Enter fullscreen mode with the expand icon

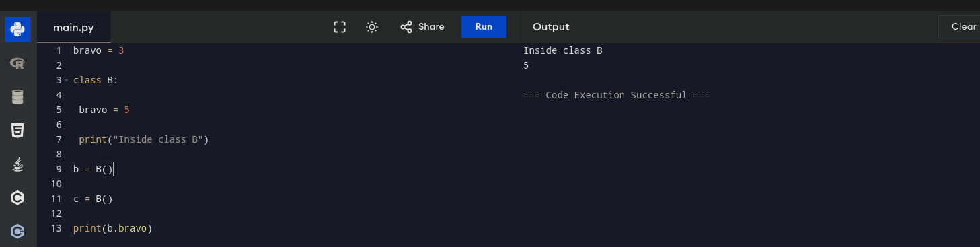point(340,27)
